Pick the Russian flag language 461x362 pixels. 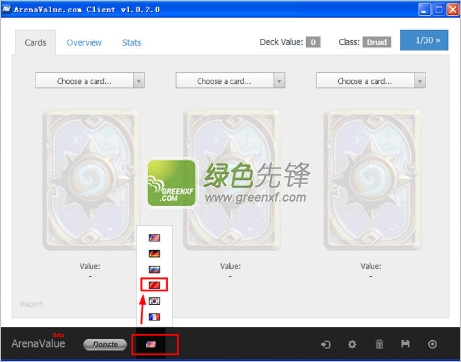click(x=154, y=269)
